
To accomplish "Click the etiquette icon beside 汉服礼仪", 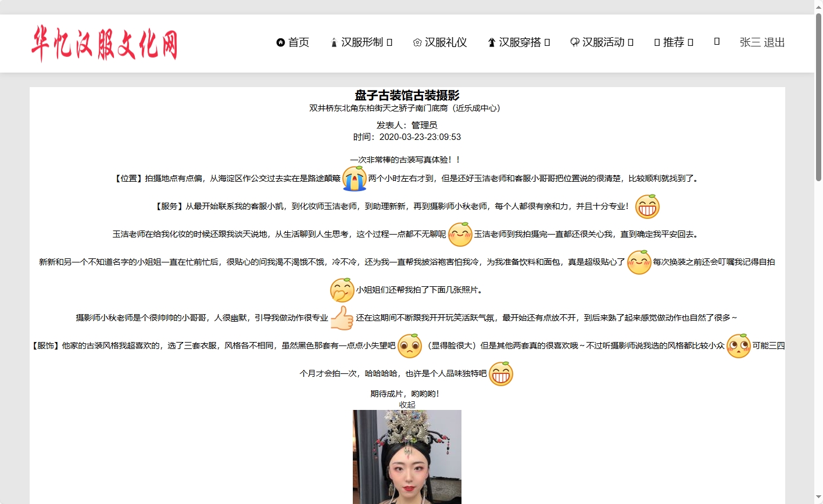I will pyautogui.click(x=417, y=42).
